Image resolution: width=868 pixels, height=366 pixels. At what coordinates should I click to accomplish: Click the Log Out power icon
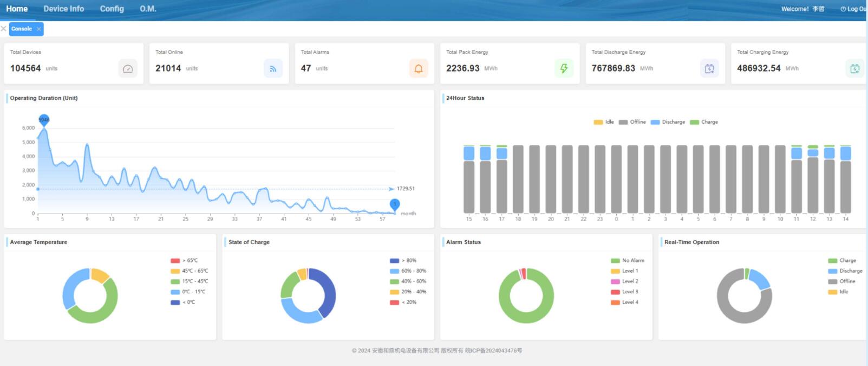[843, 9]
